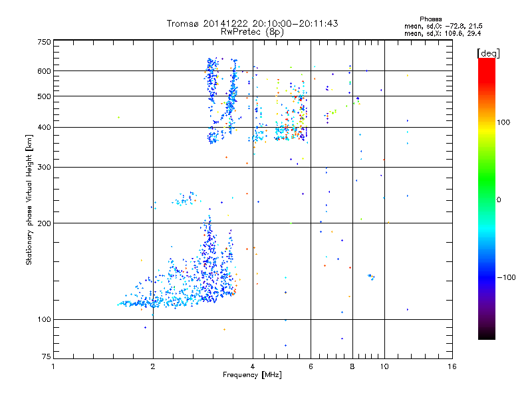Click the '[deg]' colorbar unit label
The width and height of the screenshot is (532, 399).
[x=488, y=53]
